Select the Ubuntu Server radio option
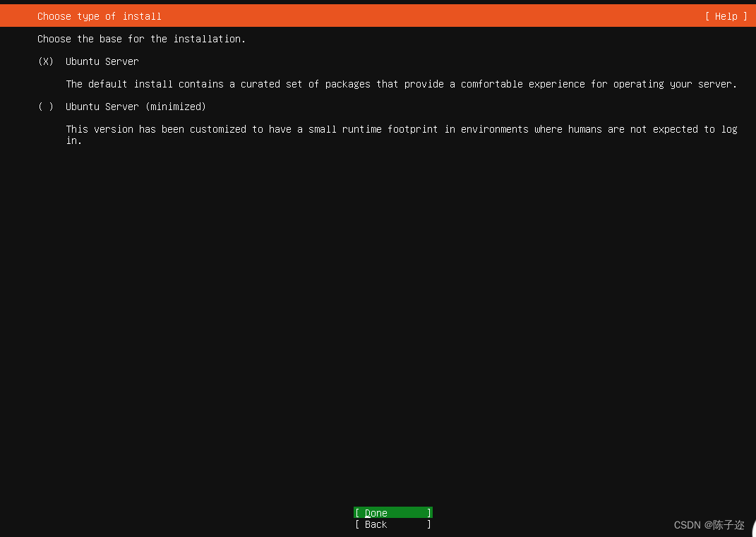Image resolution: width=756 pixels, height=537 pixels. [46, 61]
